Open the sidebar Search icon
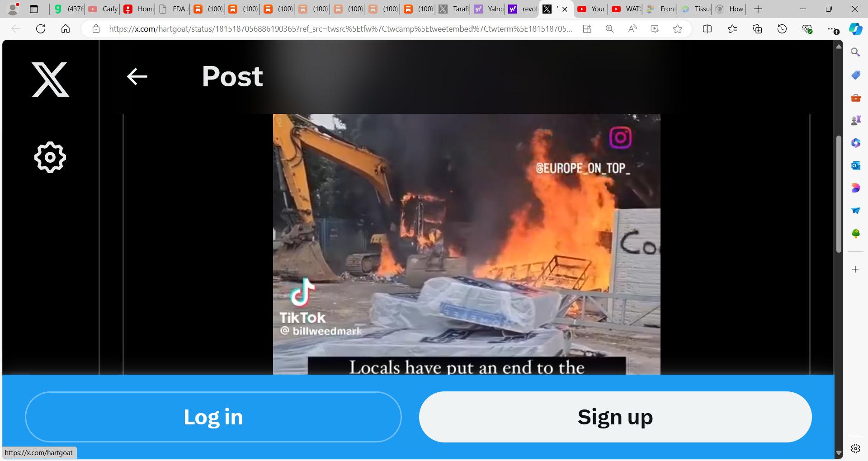This screenshot has width=868, height=461. pos(855,52)
